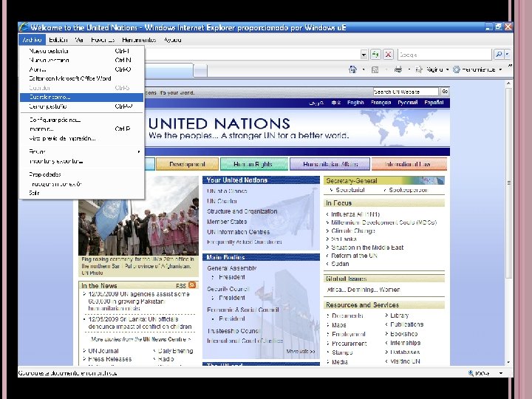Open the Press Releases link

109,359
